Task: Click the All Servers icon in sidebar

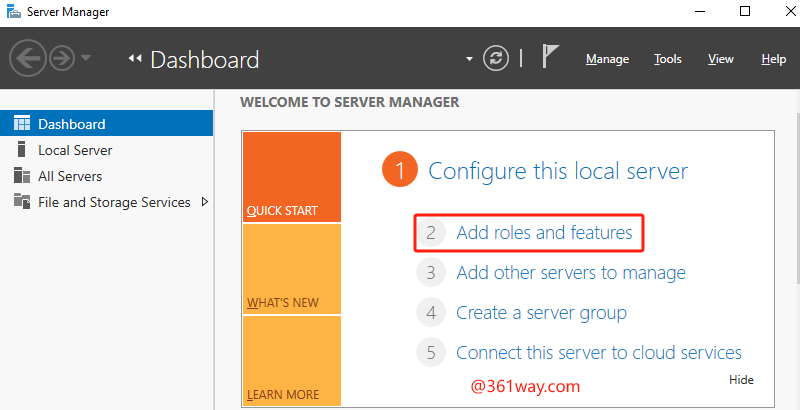Action: coord(22,175)
